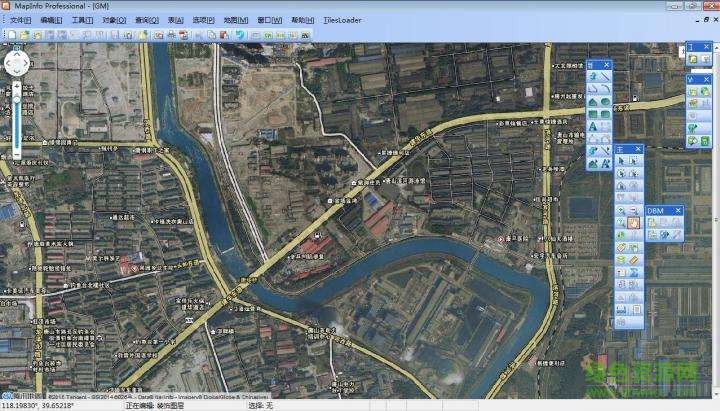Activate the Grabber hand tool

pos(634,223)
